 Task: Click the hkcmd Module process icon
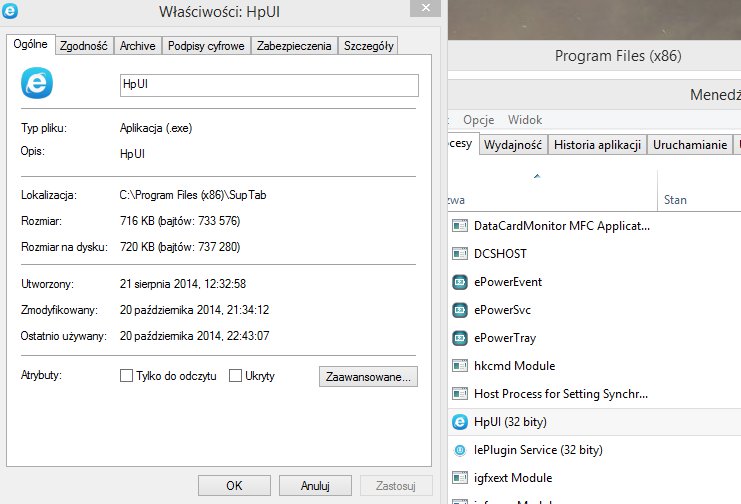click(x=460, y=366)
